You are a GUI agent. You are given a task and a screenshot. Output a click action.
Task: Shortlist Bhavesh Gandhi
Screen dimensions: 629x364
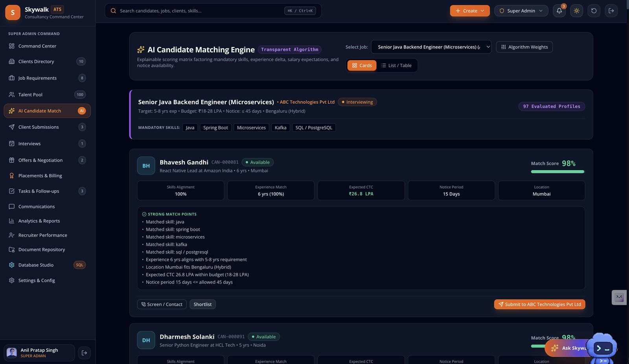(202, 304)
